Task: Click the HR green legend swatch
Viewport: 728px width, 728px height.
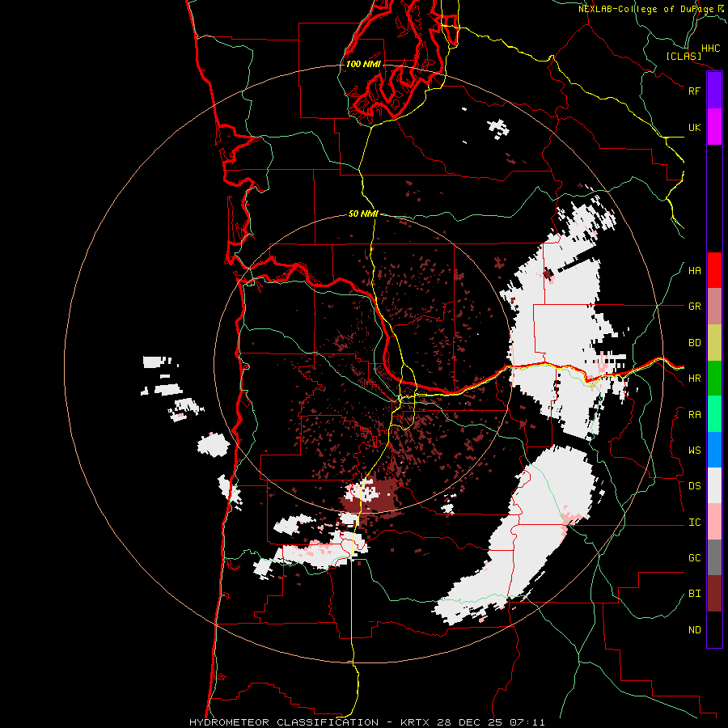Action: [x=714, y=379]
